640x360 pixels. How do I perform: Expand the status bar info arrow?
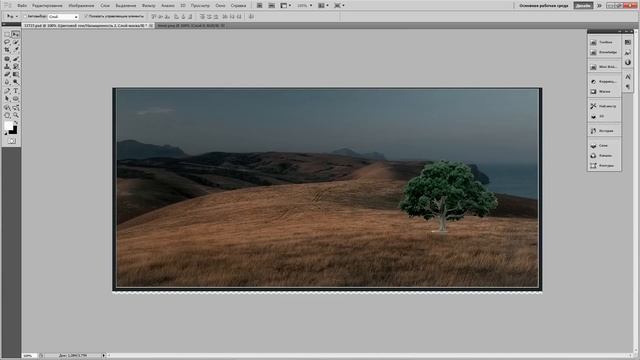pyautogui.click(x=104, y=356)
